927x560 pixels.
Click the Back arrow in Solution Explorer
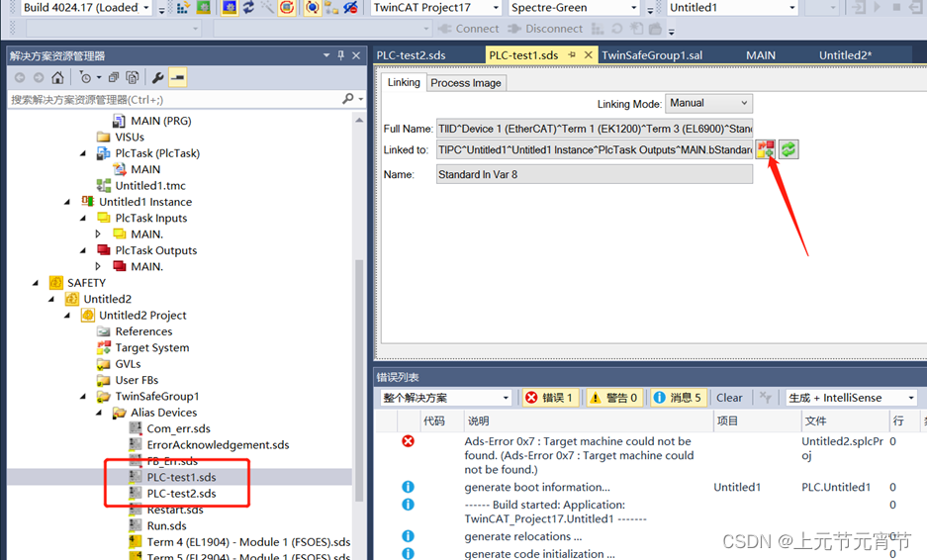20,77
